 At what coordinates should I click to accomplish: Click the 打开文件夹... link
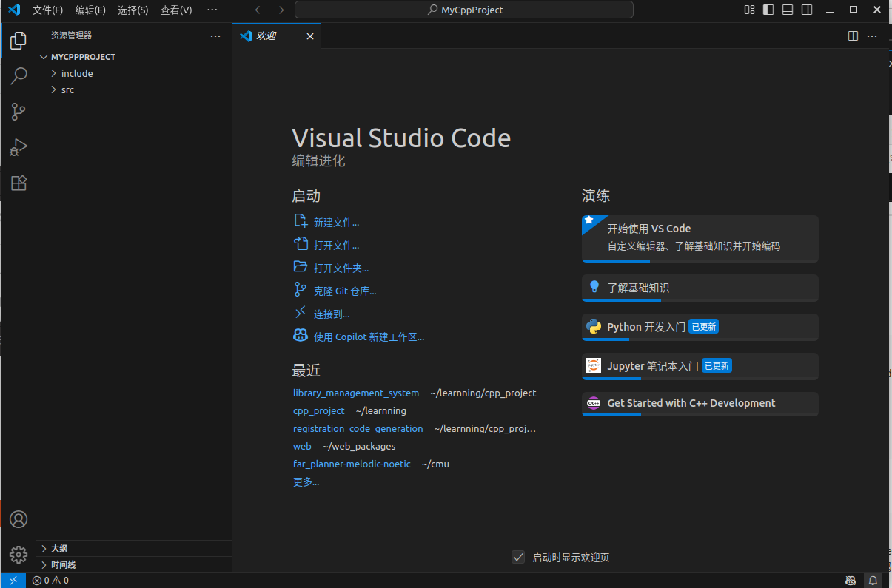tap(341, 268)
